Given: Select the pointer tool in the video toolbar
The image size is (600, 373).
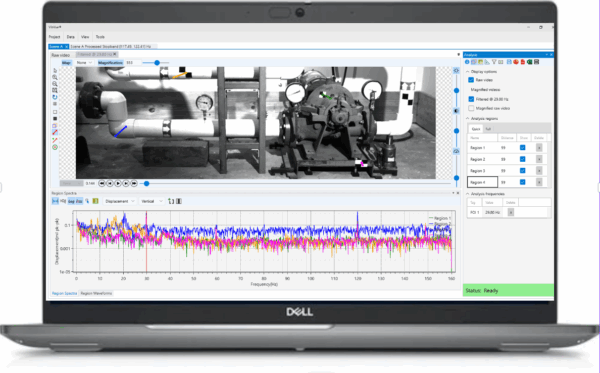Looking at the screenshot, I should click(x=55, y=71).
